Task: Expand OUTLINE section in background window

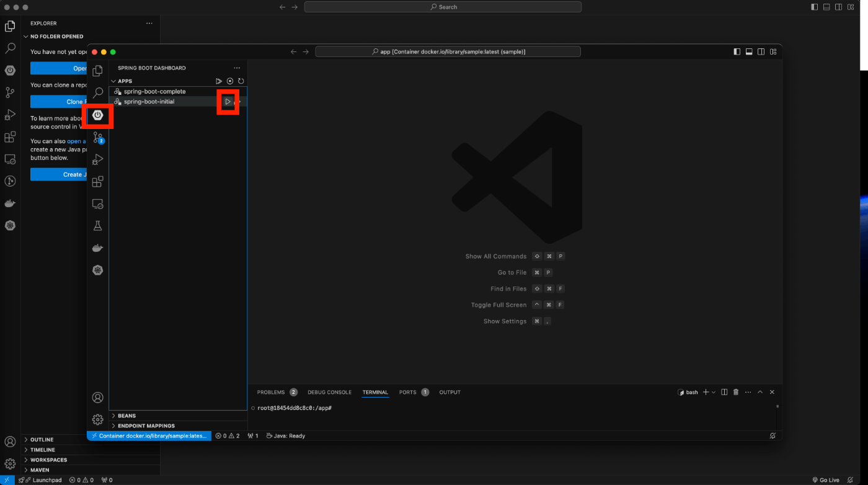Action: pyautogui.click(x=26, y=440)
